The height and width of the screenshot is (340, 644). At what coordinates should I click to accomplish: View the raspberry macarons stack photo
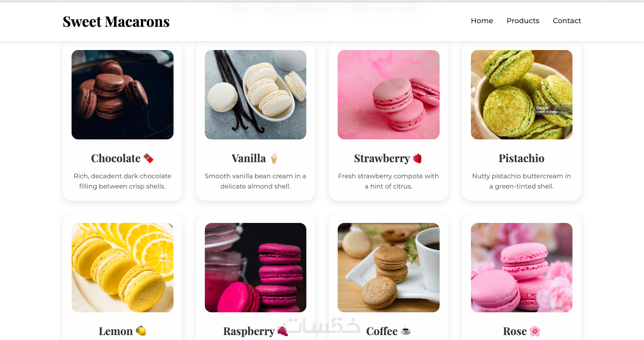255,268
